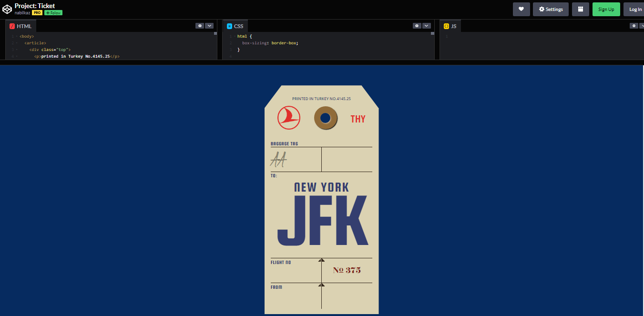Open nabilkaz's profile link
The height and width of the screenshot is (316, 644).
coord(21,12)
